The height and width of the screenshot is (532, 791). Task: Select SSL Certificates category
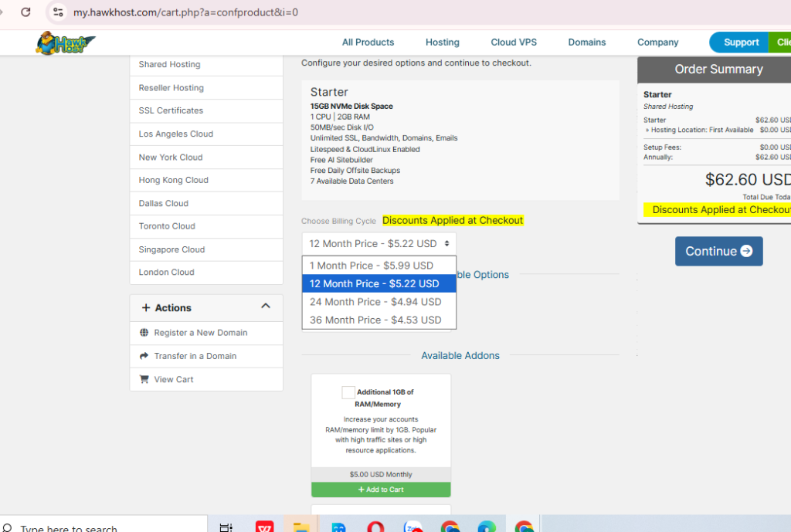point(206,110)
